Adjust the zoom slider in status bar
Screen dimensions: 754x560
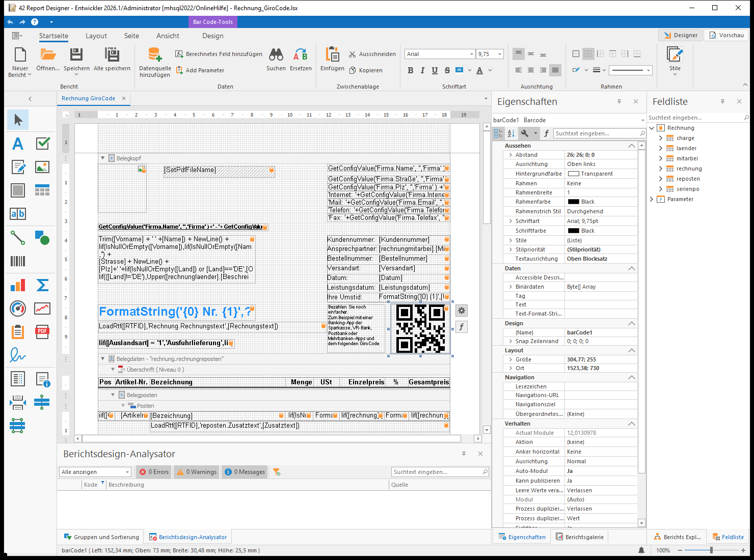pos(711,550)
